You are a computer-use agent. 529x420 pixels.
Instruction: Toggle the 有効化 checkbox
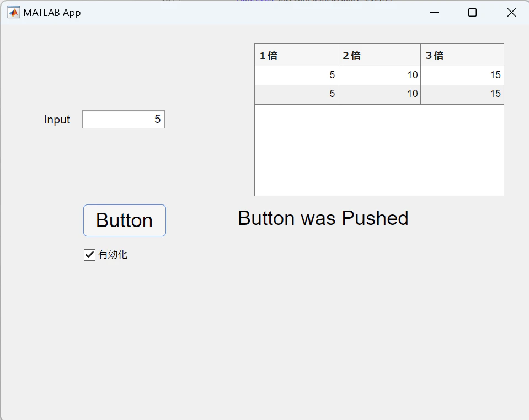coord(89,255)
